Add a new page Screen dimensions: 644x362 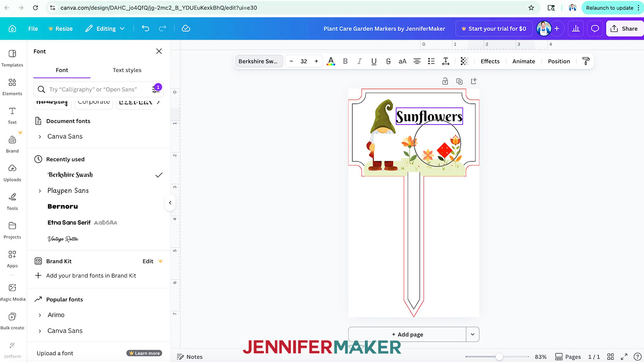pos(407,334)
